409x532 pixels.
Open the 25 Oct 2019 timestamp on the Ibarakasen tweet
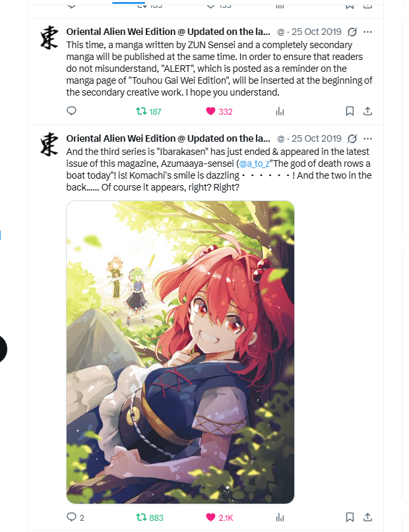(x=317, y=138)
